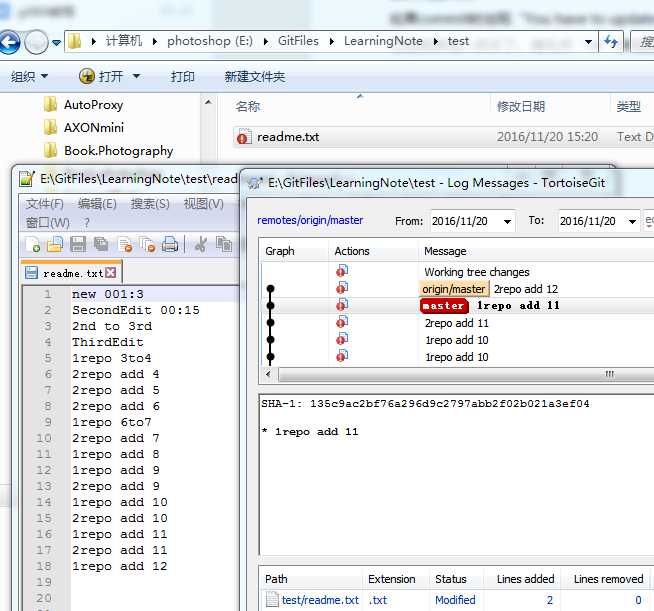Click action icon in log row '2repo add 11'

pos(342,322)
